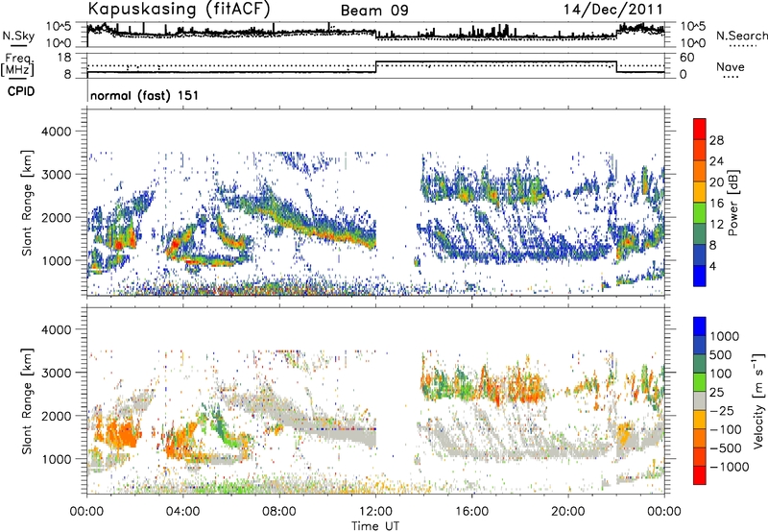
Task: Click the '16' tick on Power scale
Action: tap(716, 204)
